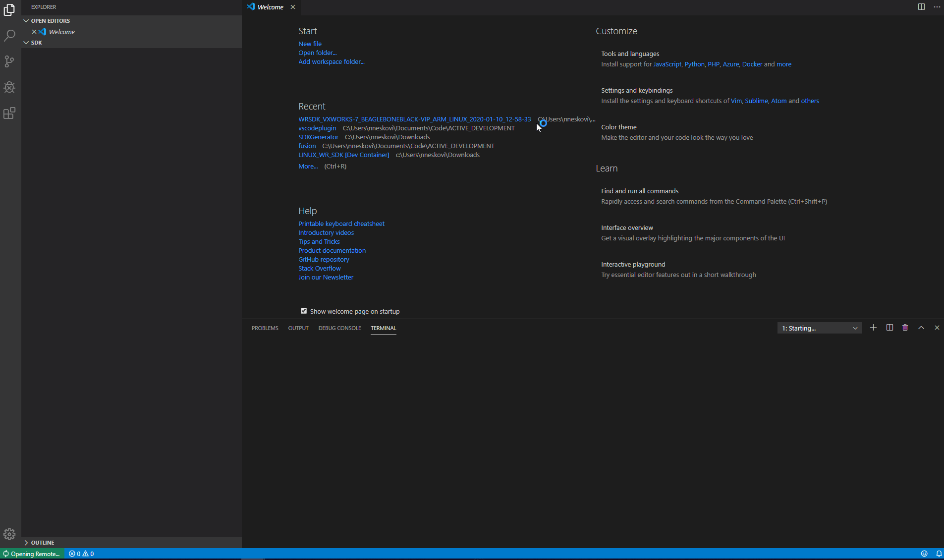
Task: Open Printable keyboard cheatsheet link
Action: tap(341, 224)
